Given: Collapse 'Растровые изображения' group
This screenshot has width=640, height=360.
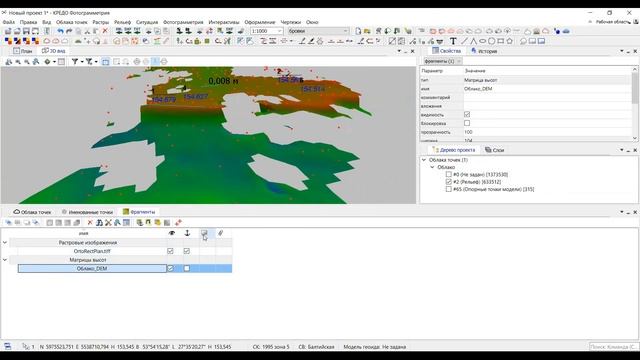Looking at the screenshot, I should tap(5, 242).
